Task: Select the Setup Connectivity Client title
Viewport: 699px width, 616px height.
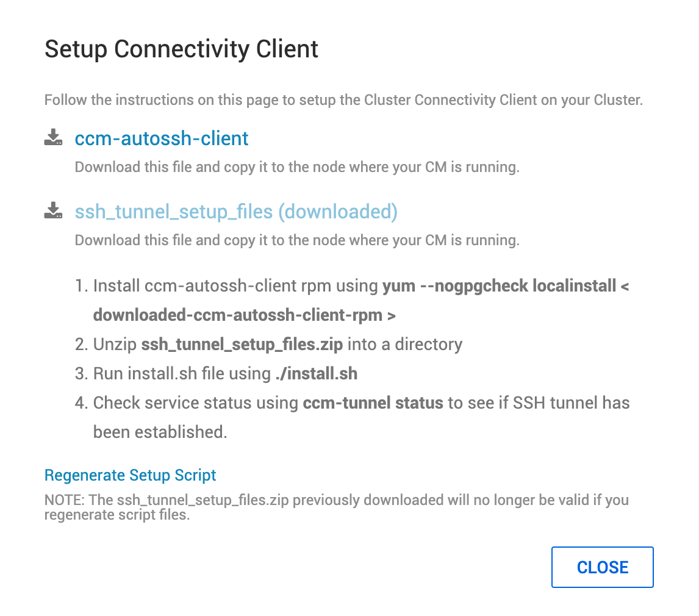Action: pos(181,49)
